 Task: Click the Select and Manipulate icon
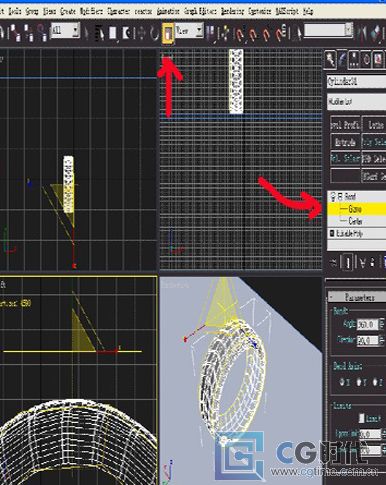point(224,33)
